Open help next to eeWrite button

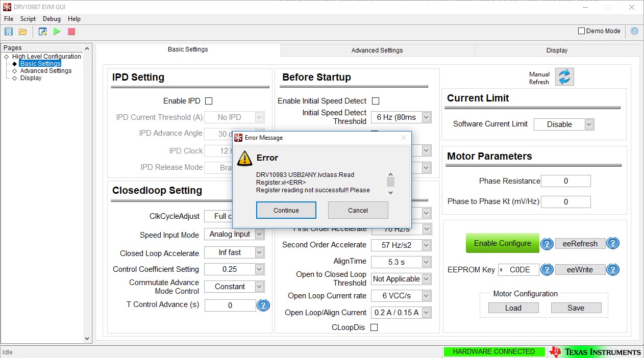tap(613, 269)
